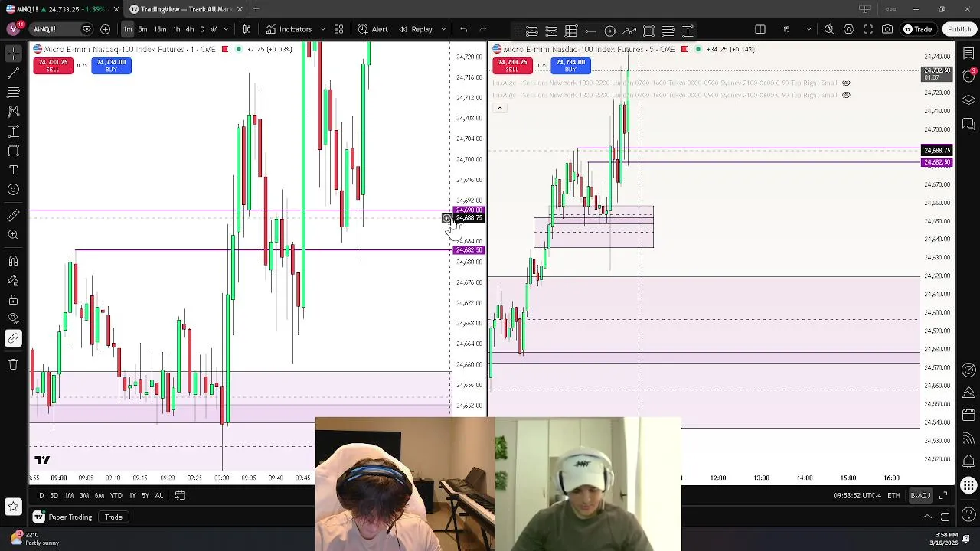Open favorites star toolbar button
The image size is (980, 551).
[13, 506]
